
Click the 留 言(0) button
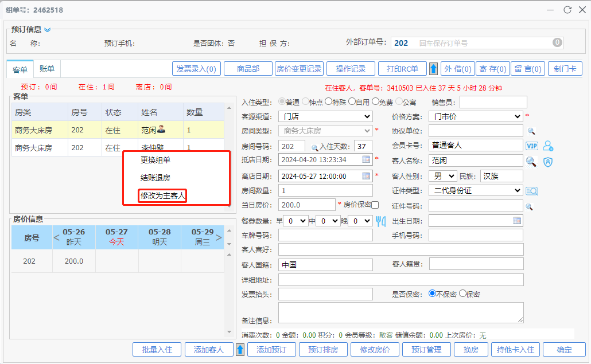click(x=528, y=69)
